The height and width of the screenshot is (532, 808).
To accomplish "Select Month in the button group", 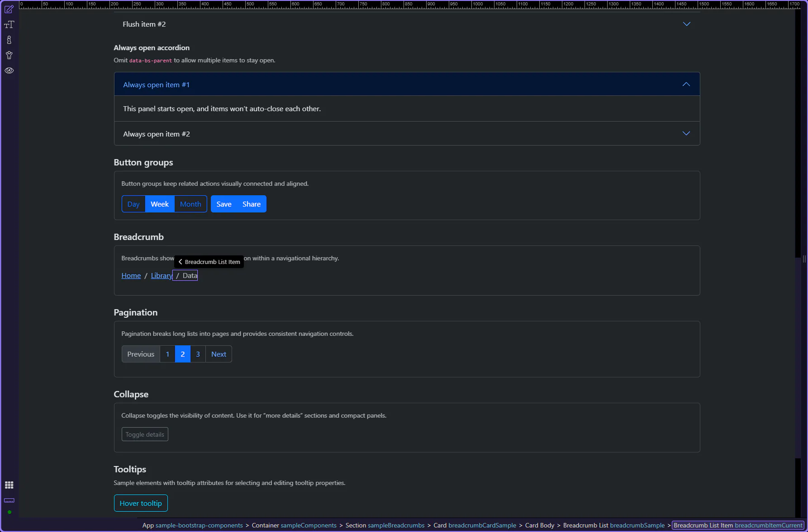I will point(190,204).
